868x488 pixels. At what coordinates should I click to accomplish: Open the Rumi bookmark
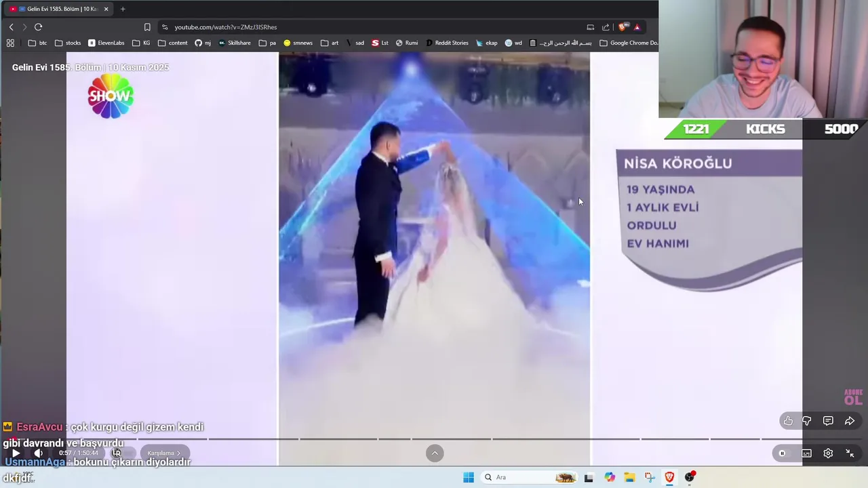(407, 43)
